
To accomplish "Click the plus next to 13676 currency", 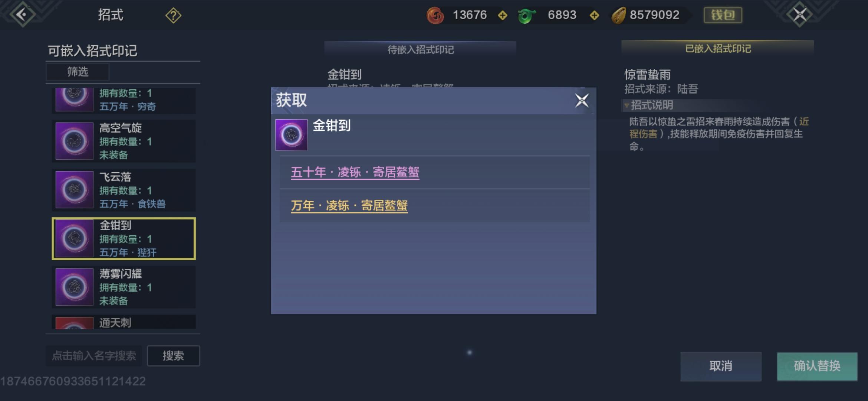I will (503, 15).
